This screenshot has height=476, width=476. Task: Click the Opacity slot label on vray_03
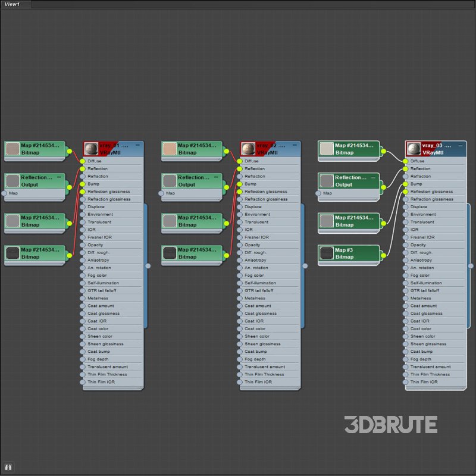pyautogui.click(x=418, y=245)
